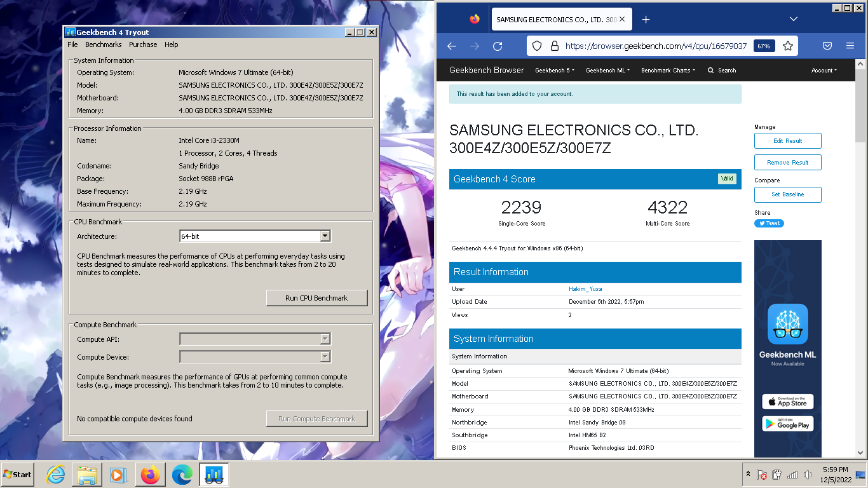Click the single-core score 2239

pos(521,207)
